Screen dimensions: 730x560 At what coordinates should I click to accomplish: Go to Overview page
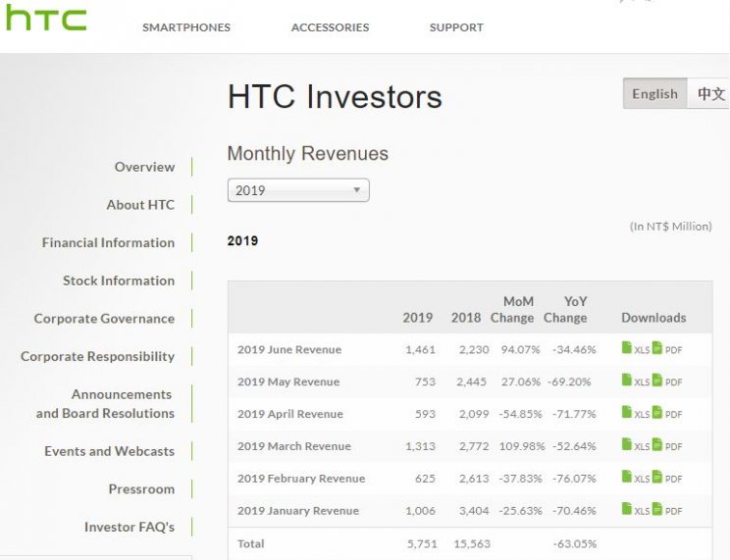(145, 167)
